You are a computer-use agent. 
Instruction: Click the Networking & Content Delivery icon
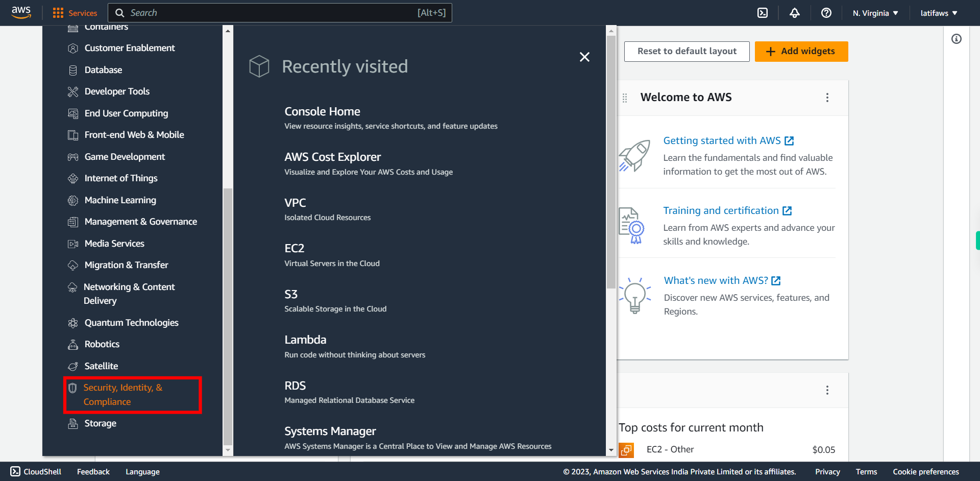point(72,287)
